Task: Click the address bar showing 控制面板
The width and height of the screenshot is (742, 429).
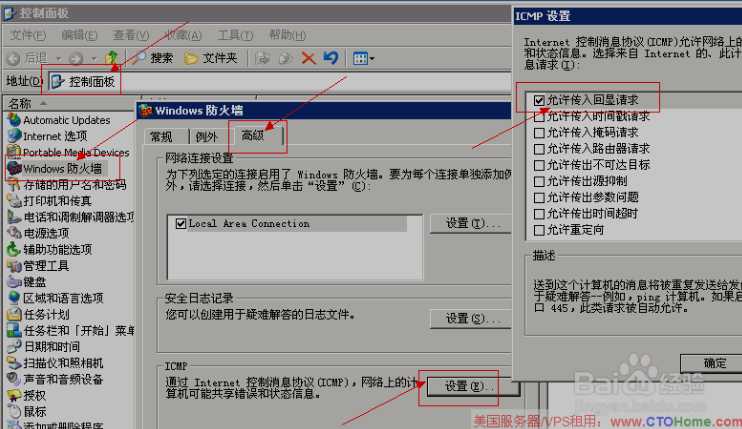Action: click(280, 82)
